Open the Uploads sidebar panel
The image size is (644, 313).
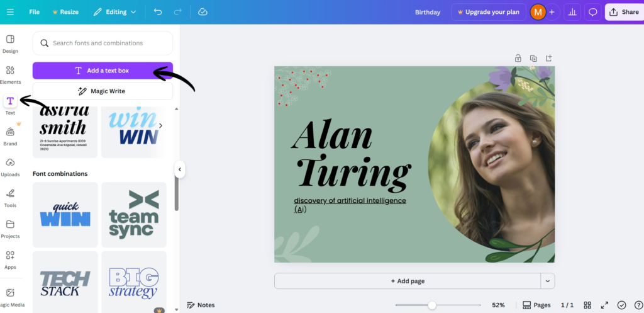click(x=10, y=166)
